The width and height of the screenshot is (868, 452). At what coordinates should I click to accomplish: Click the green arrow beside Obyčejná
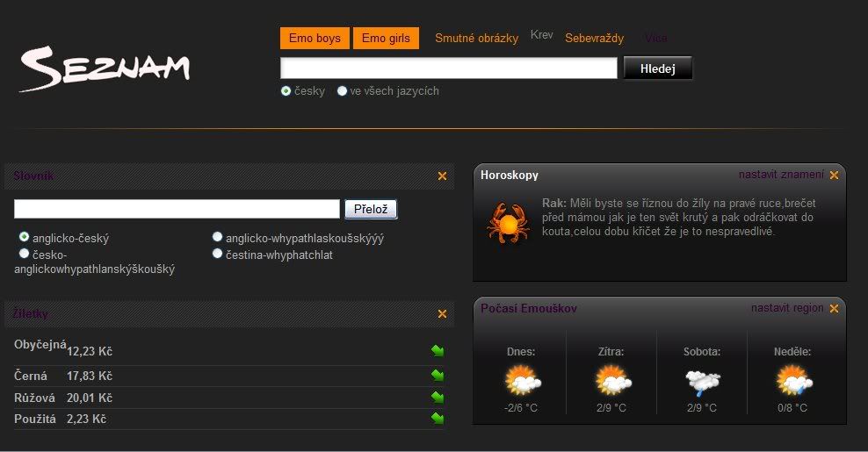tap(438, 351)
